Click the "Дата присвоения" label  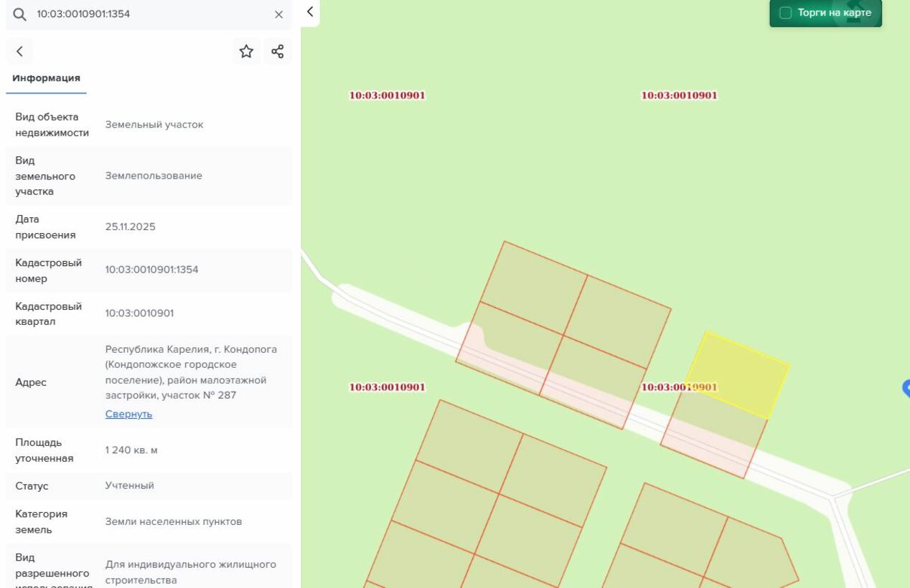click(46, 227)
